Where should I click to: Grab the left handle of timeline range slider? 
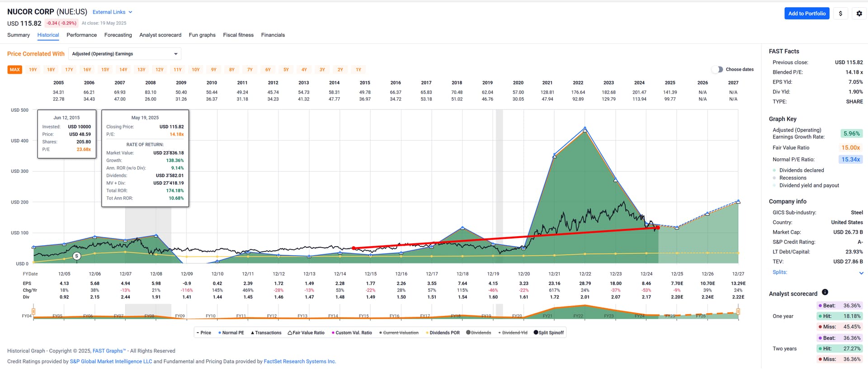click(33, 311)
